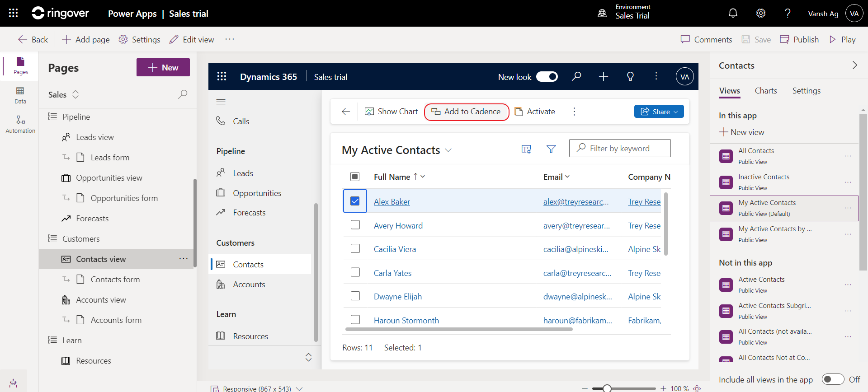Click the back arrow in command bar

coord(346,112)
